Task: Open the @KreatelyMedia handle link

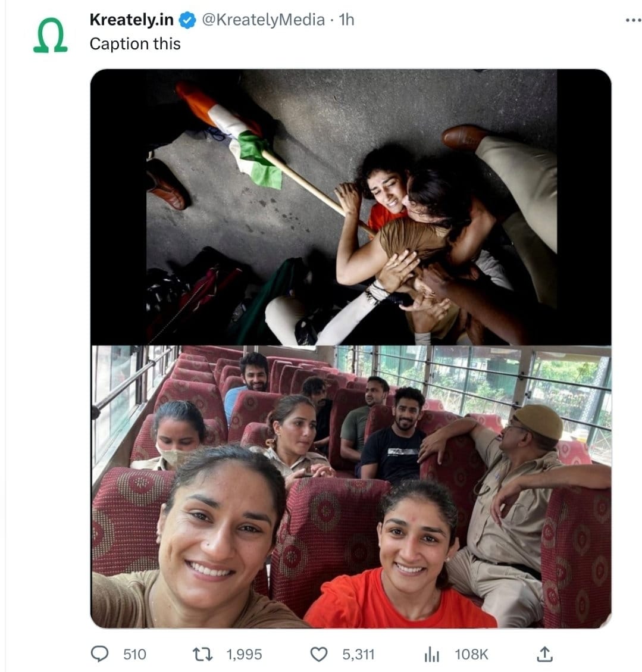Action: click(x=264, y=20)
